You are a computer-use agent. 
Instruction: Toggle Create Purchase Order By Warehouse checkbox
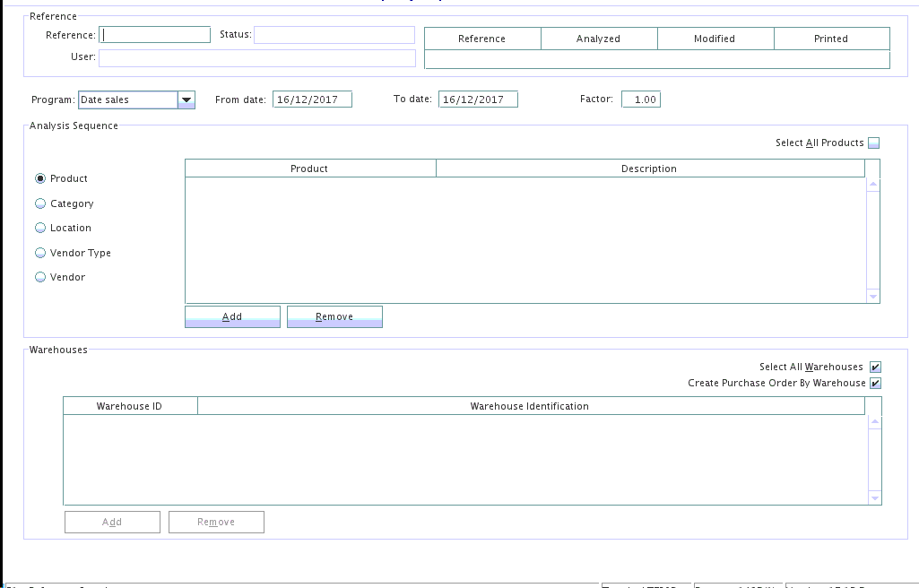[875, 383]
